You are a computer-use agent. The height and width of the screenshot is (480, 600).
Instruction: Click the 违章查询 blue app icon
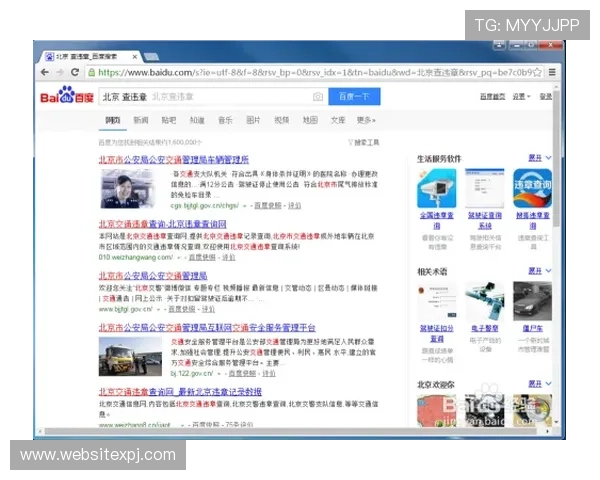(533, 188)
